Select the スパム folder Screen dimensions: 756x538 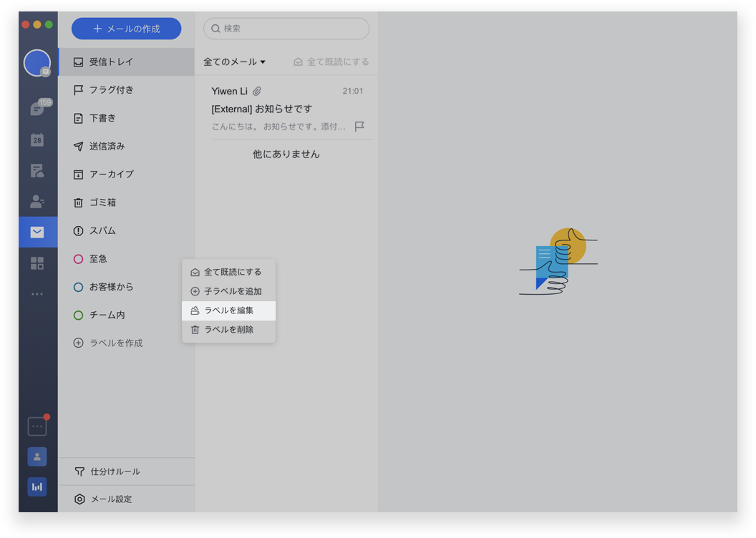pyautogui.click(x=102, y=231)
